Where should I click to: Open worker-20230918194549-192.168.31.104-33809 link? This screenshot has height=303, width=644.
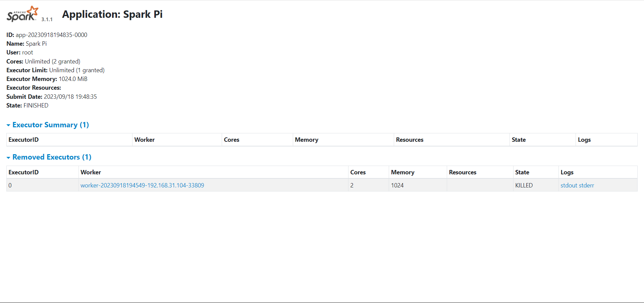142,185
